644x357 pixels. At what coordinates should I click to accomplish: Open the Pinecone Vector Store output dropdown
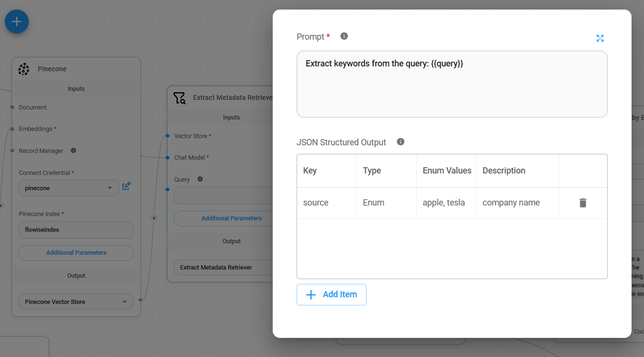76,302
